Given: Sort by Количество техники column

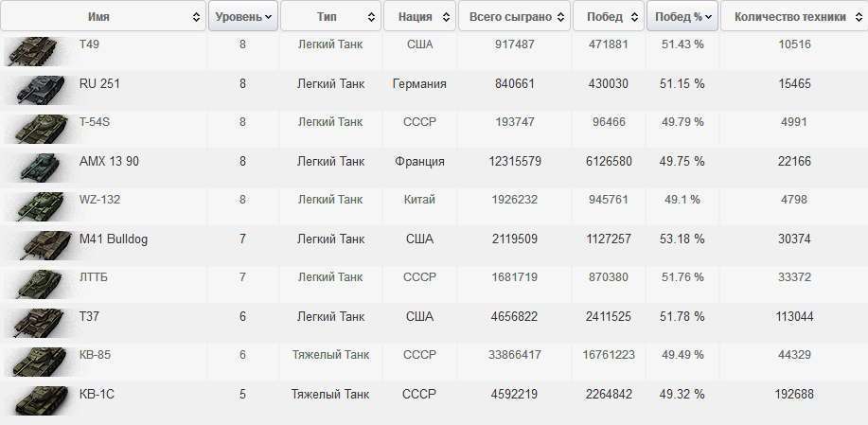Looking at the screenshot, I should (x=793, y=16).
